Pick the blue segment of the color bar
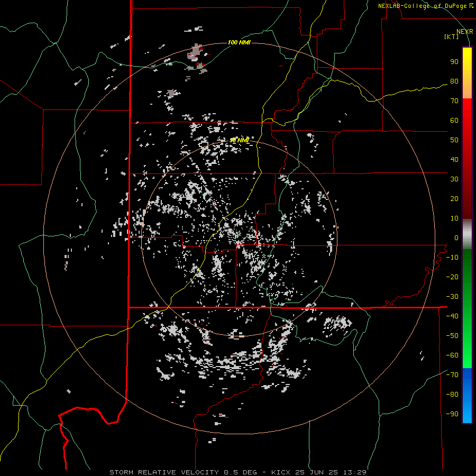Image resolution: width=476 pixels, height=476 pixels. point(467,395)
